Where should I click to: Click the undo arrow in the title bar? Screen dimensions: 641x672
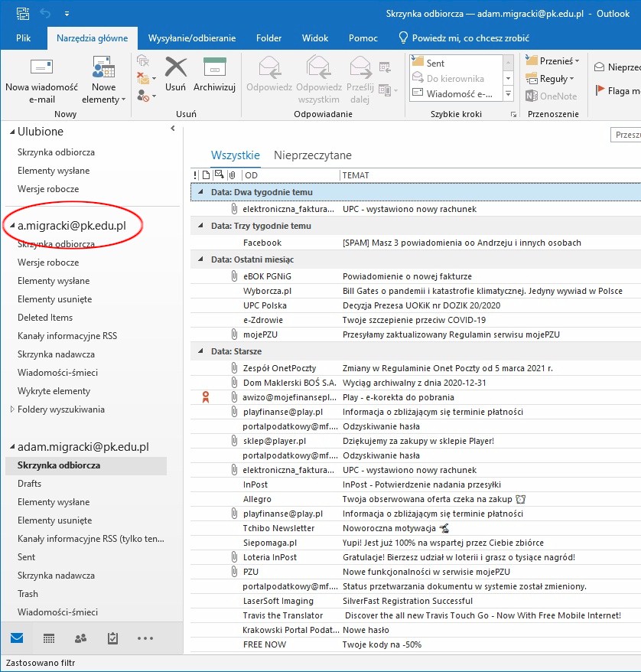click(44, 14)
